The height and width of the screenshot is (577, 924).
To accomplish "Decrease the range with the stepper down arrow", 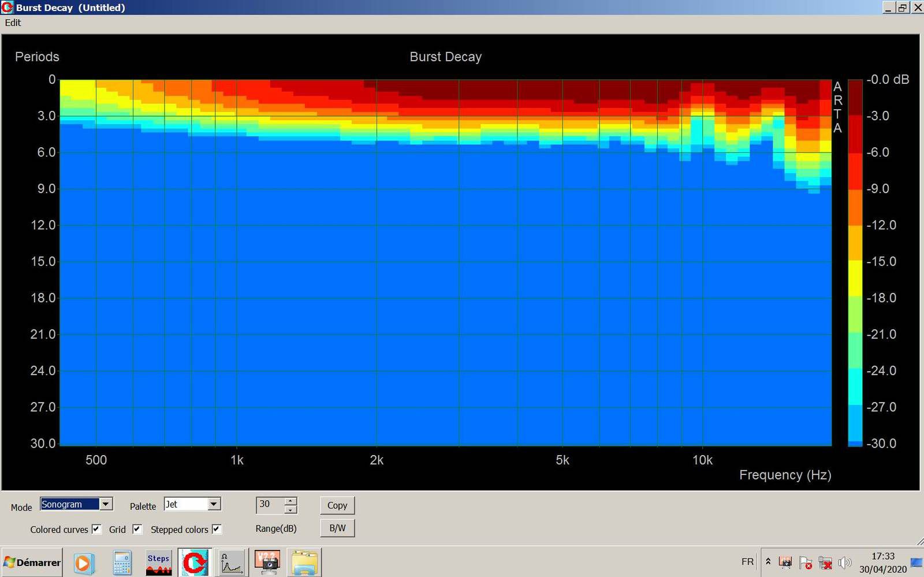I will click(290, 509).
